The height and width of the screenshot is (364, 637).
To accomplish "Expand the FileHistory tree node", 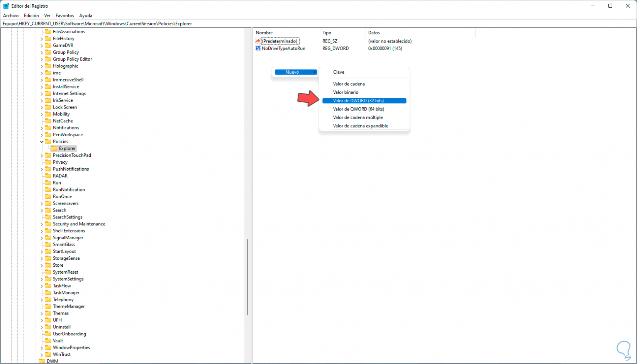I will [x=42, y=39].
